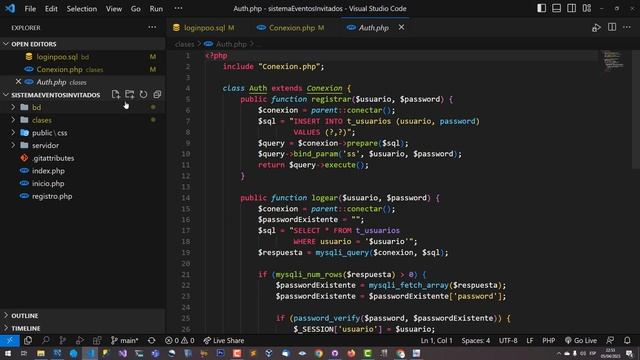Collapse the Open Editors section
640x360 pixels.
[x=83, y=44]
